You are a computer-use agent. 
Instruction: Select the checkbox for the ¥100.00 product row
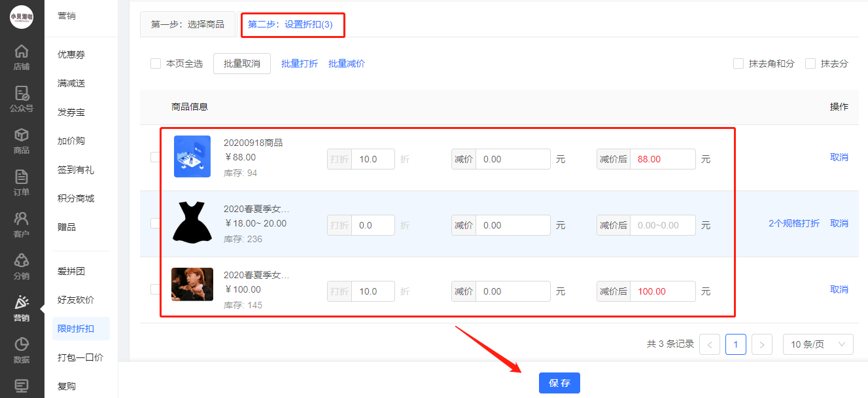pos(155,289)
